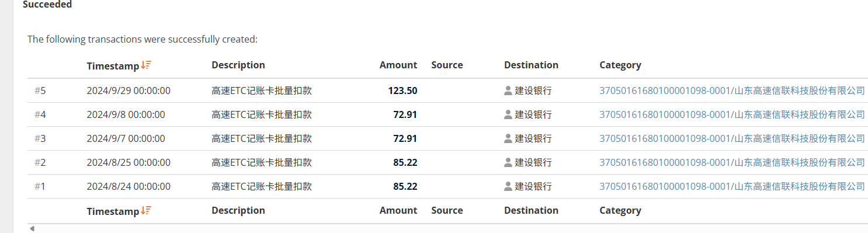The width and height of the screenshot is (868, 233).
Task: Click the top Category column header
Action: (620, 65)
